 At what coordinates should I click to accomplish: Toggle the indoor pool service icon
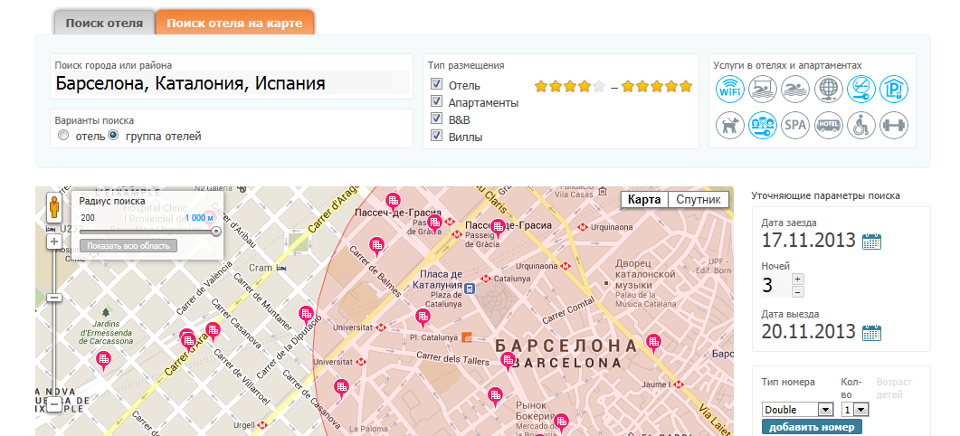(763, 89)
